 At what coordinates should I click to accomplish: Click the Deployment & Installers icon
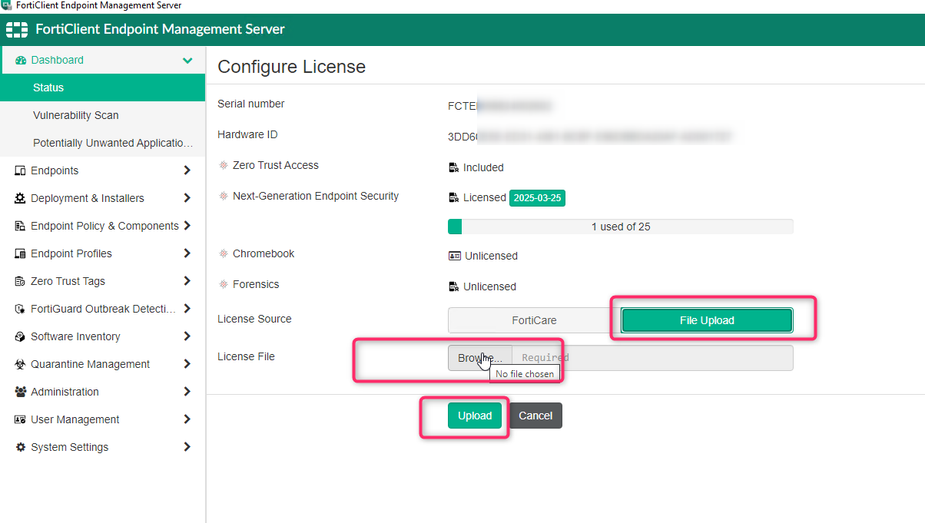[20, 199]
